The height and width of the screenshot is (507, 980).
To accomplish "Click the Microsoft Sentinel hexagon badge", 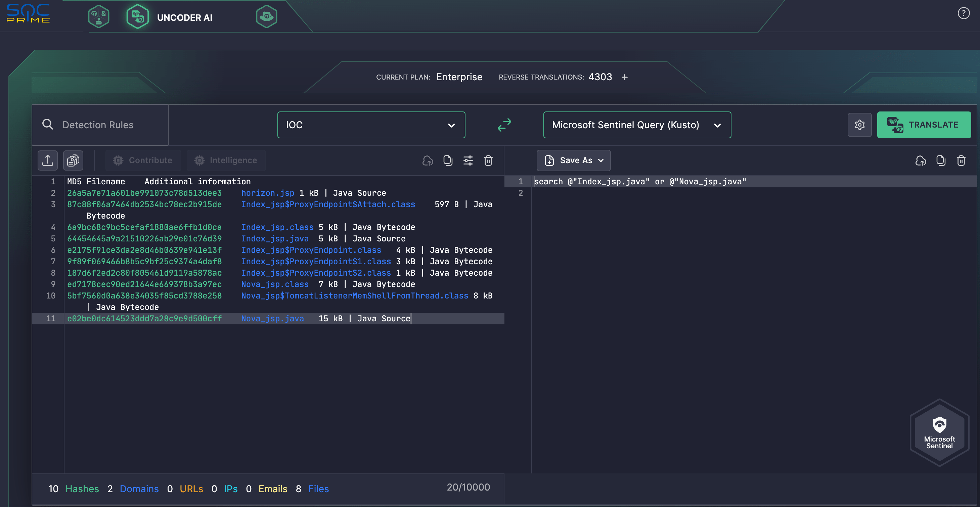I will (939, 432).
